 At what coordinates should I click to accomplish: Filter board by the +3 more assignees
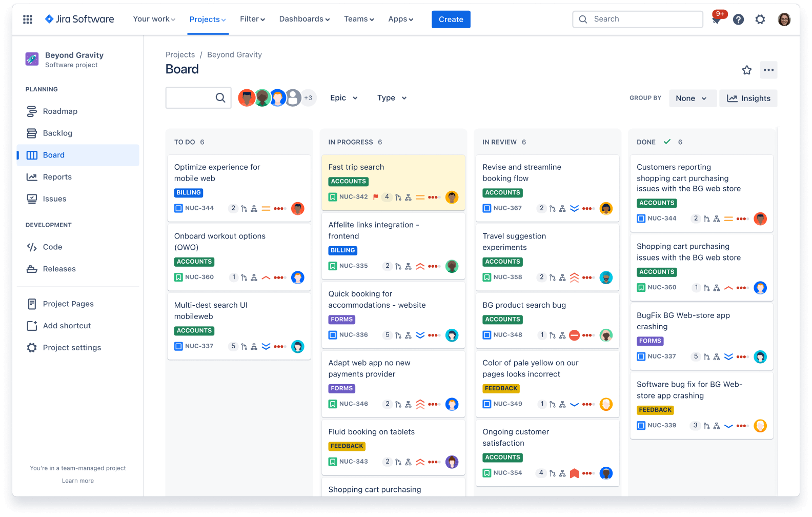click(x=308, y=98)
